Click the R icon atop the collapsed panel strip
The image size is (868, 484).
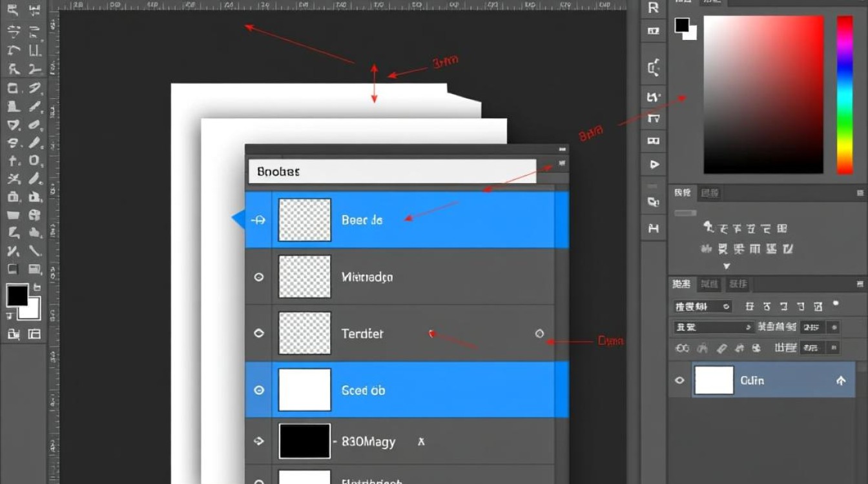[x=653, y=8]
